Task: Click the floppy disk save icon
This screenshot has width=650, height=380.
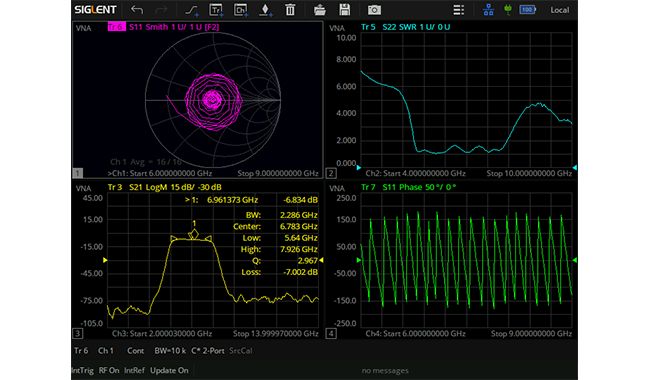Action: tap(344, 10)
